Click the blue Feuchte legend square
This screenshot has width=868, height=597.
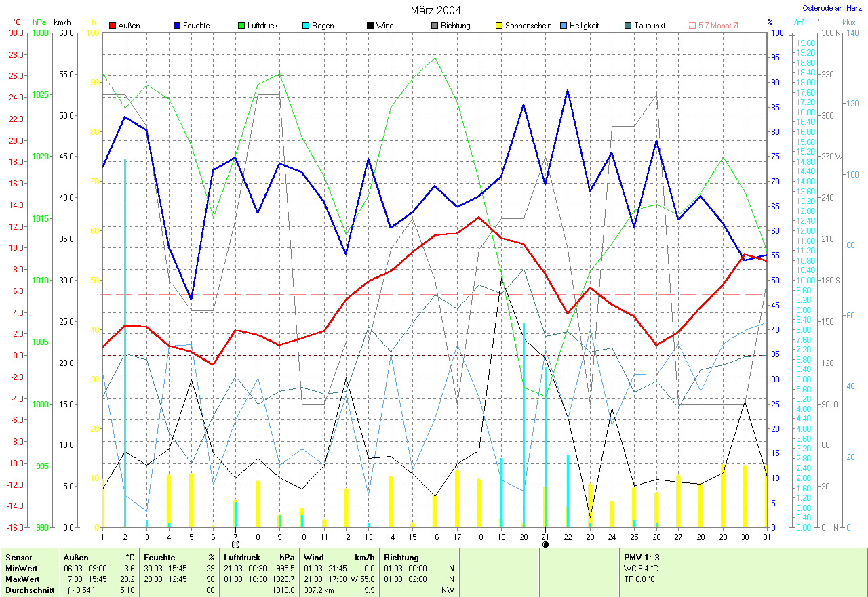coord(177,26)
